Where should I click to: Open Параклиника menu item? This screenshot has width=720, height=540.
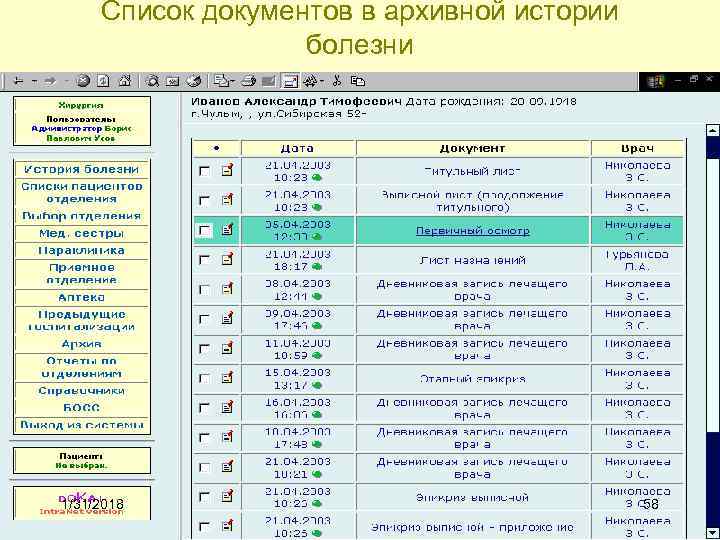[81, 251]
